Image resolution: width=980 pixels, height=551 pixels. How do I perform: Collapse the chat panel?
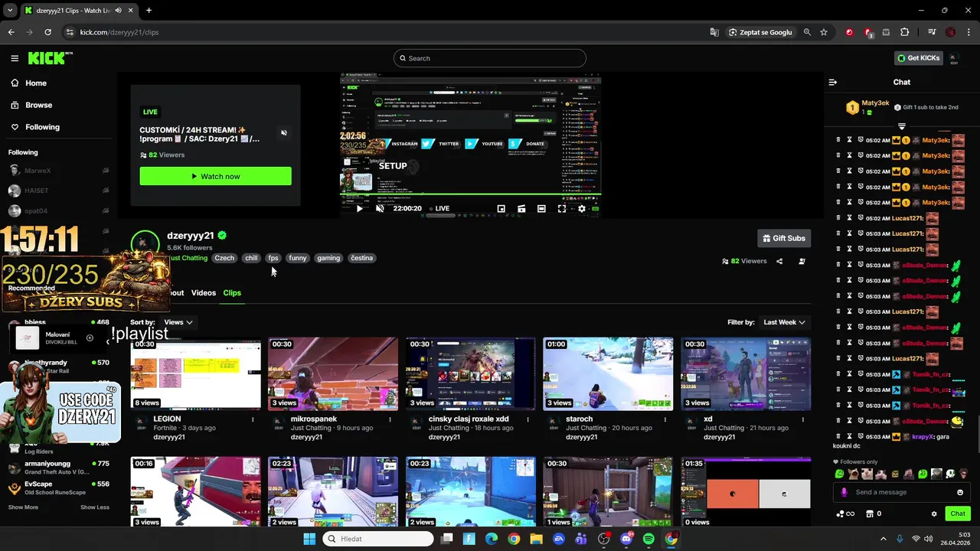coord(833,82)
